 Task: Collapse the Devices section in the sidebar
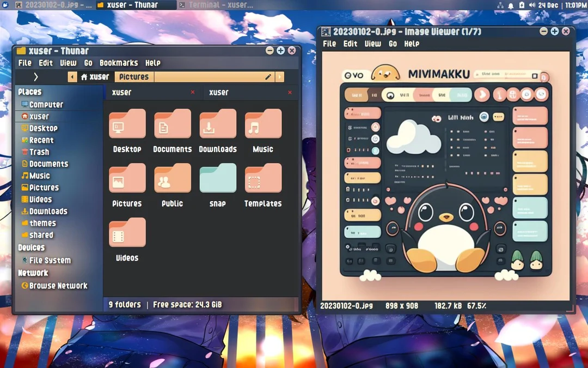click(32, 247)
